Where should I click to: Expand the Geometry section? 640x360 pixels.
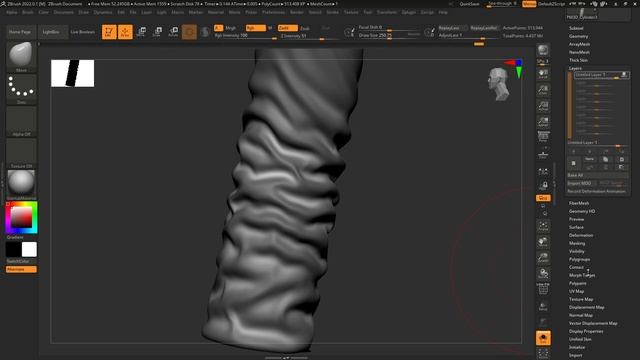578,36
